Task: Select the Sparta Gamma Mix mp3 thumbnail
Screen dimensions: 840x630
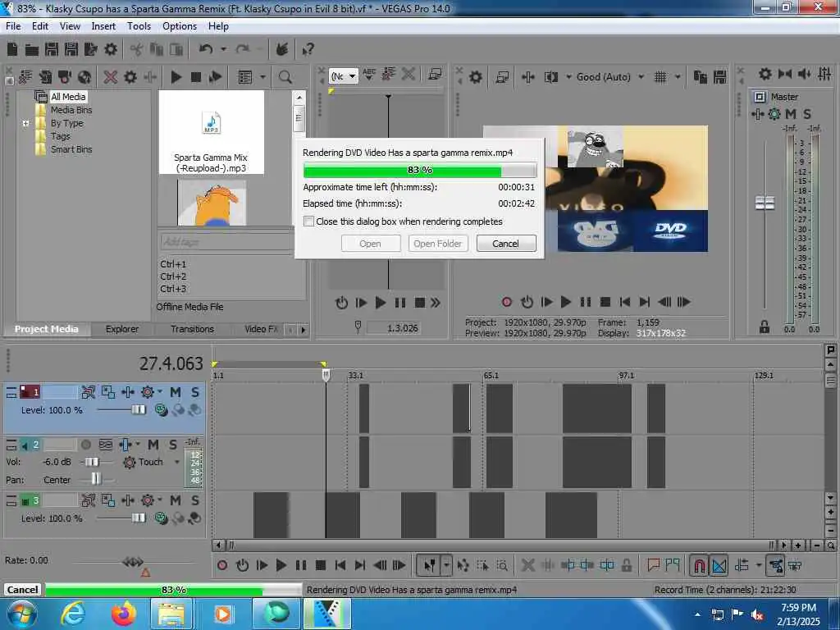Action: pos(211,132)
